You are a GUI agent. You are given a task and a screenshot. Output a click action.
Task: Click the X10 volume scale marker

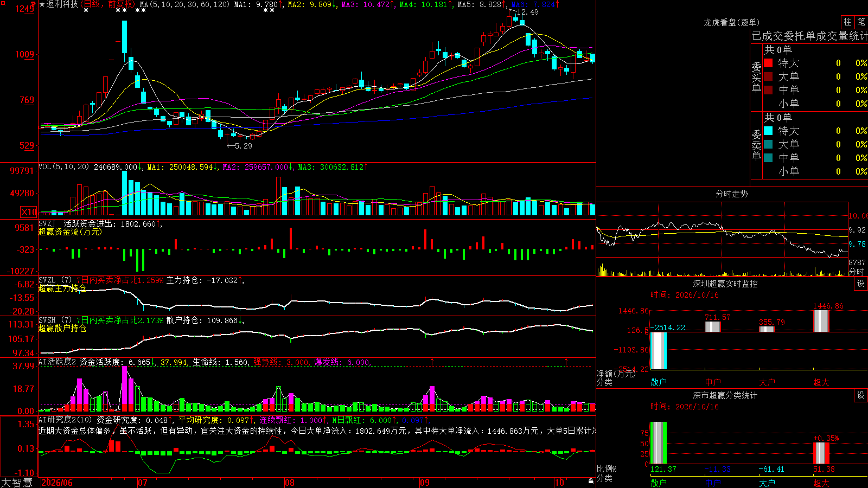click(x=29, y=212)
